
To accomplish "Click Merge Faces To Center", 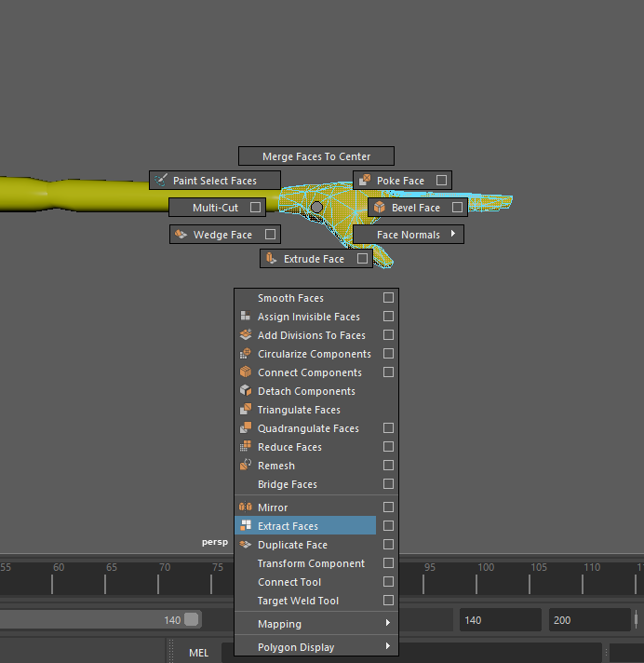I will [x=316, y=156].
